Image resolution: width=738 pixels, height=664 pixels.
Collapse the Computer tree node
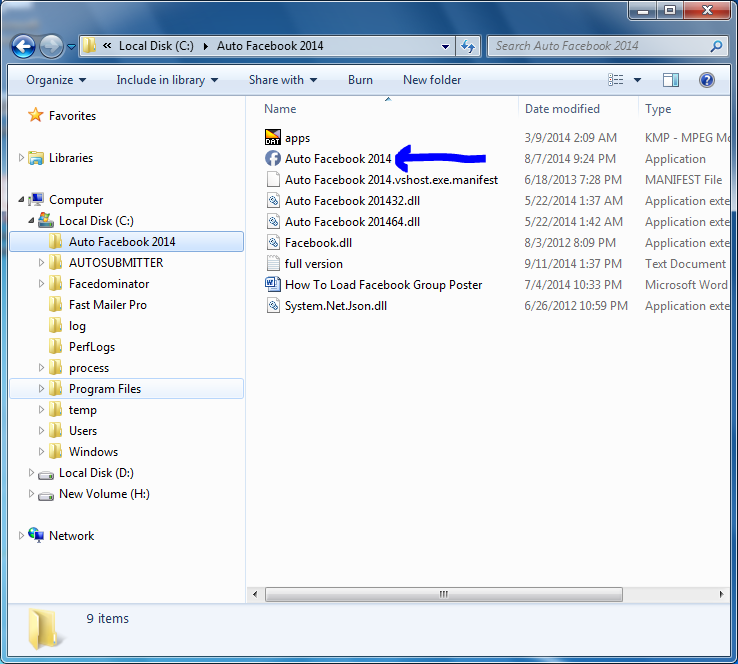[21, 200]
